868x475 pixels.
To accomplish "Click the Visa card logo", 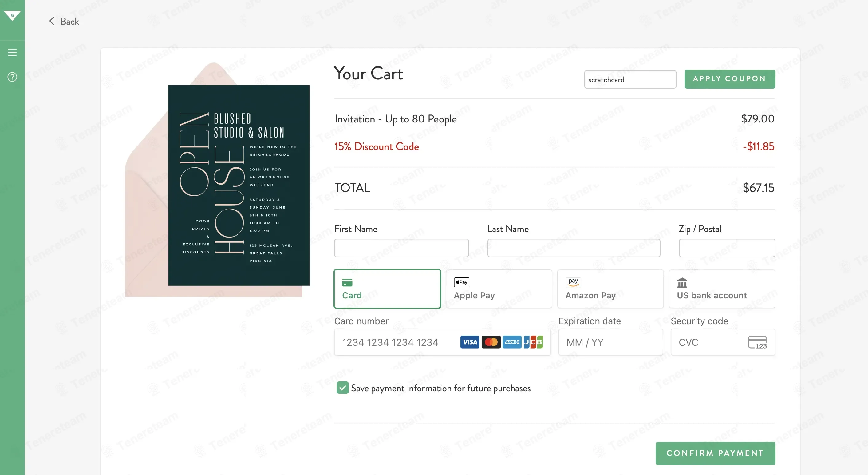I will pos(470,342).
